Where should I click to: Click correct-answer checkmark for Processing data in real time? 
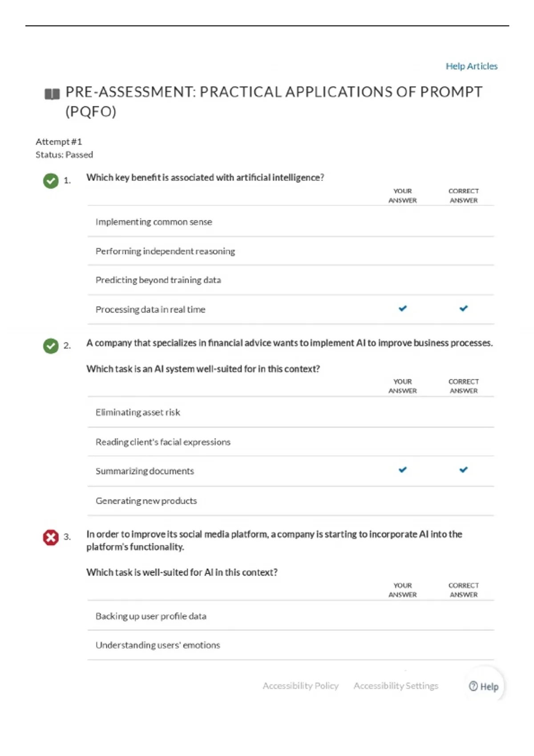(464, 308)
